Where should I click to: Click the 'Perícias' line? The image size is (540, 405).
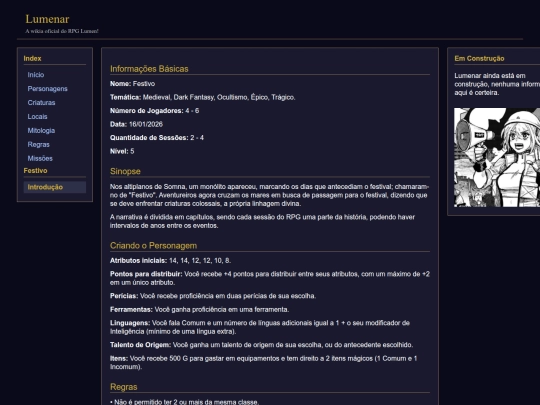pyautogui.click(x=213, y=296)
